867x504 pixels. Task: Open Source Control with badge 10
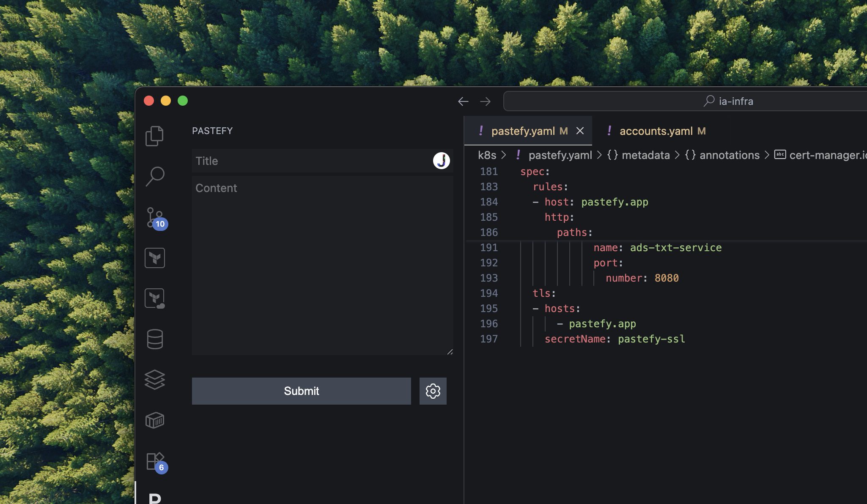155,217
